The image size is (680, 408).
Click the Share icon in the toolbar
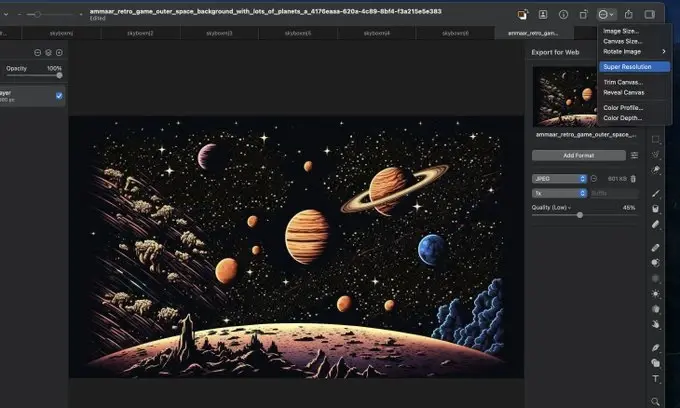[628, 15]
